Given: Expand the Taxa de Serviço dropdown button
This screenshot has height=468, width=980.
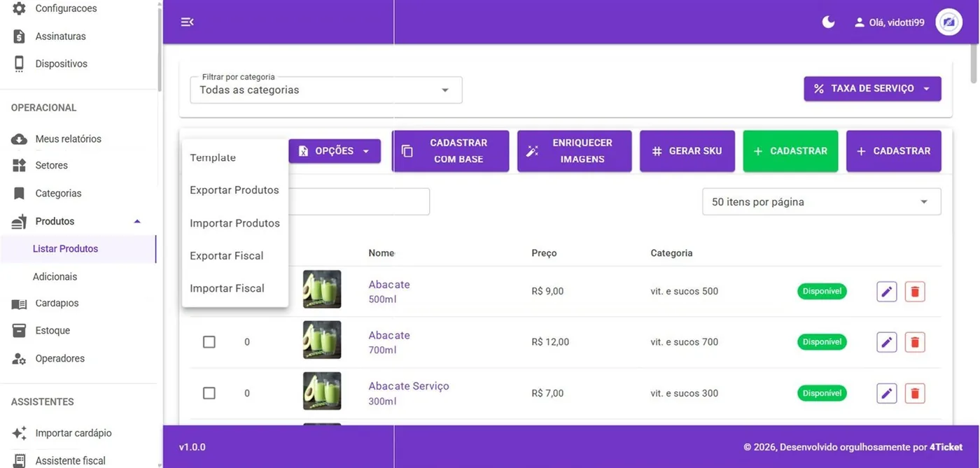Looking at the screenshot, I should coord(872,89).
